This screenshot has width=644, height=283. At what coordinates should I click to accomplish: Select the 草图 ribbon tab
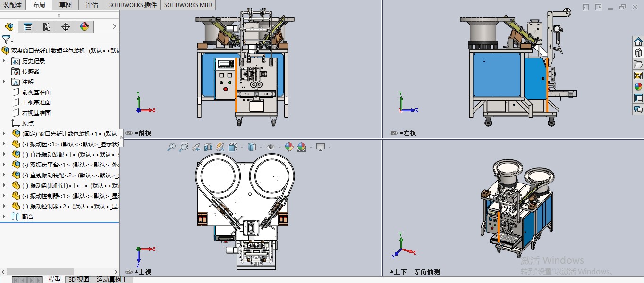coord(66,5)
